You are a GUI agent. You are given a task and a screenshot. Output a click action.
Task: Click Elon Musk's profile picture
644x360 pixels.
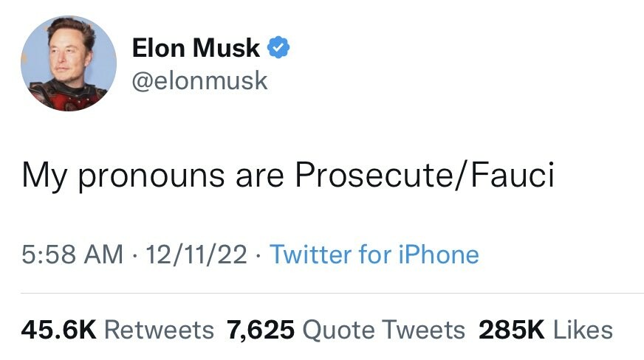coord(69,63)
